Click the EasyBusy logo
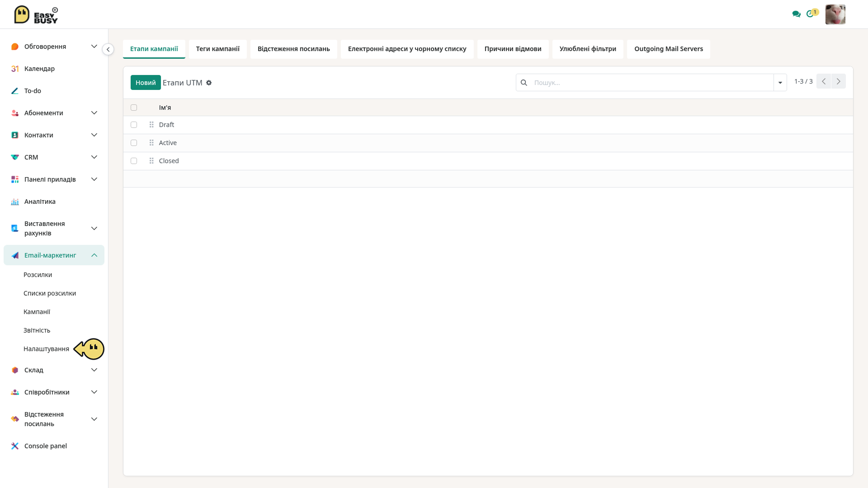 36,14
